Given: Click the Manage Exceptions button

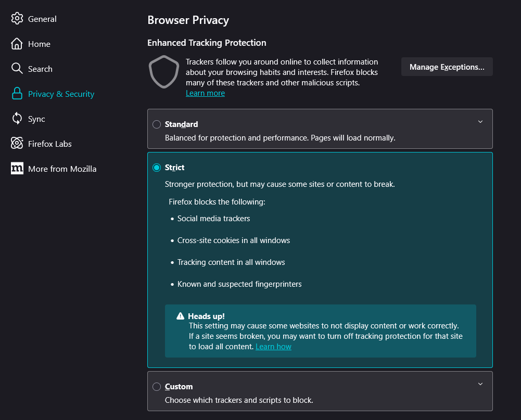Looking at the screenshot, I should pyautogui.click(x=447, y=67).
